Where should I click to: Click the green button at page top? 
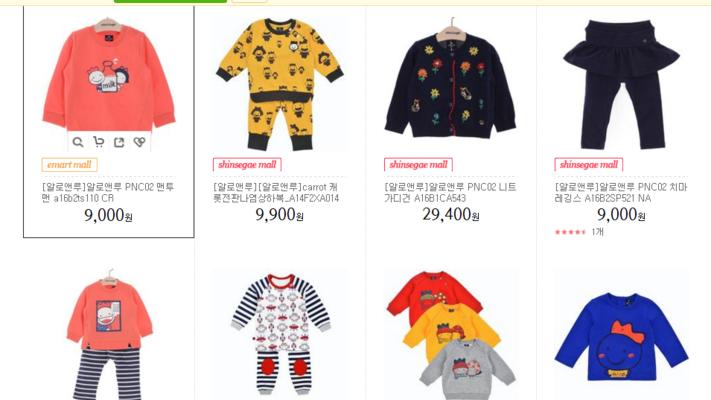click(170, 1)
